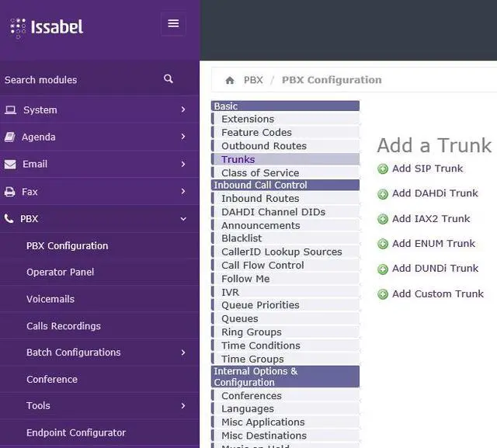Click the Agenda book icon
Screen dimensions: 497x448
10,137
